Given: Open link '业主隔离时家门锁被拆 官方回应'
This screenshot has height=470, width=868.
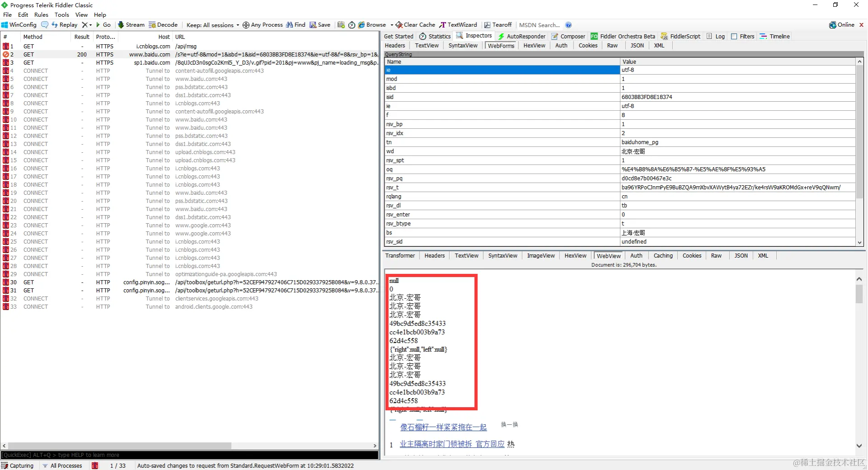Looking at the screenshot, I should point(452,444).
